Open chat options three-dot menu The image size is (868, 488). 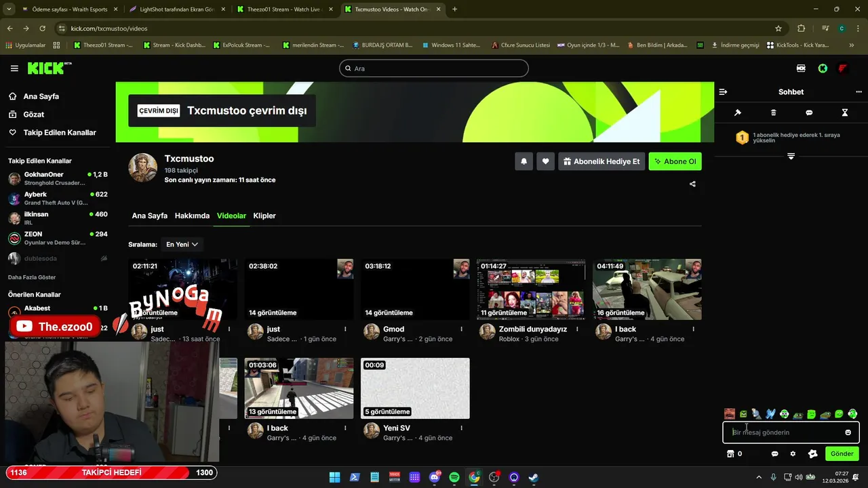(859, 91)
